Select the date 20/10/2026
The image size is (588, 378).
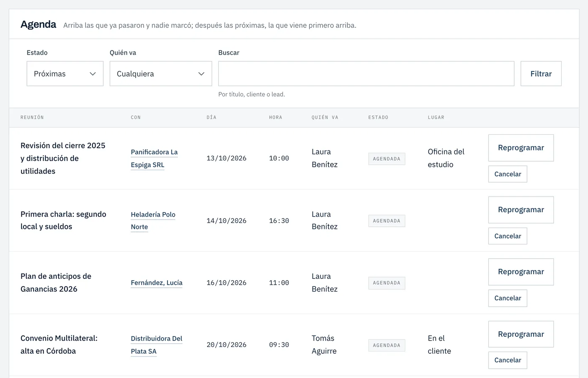226,345
